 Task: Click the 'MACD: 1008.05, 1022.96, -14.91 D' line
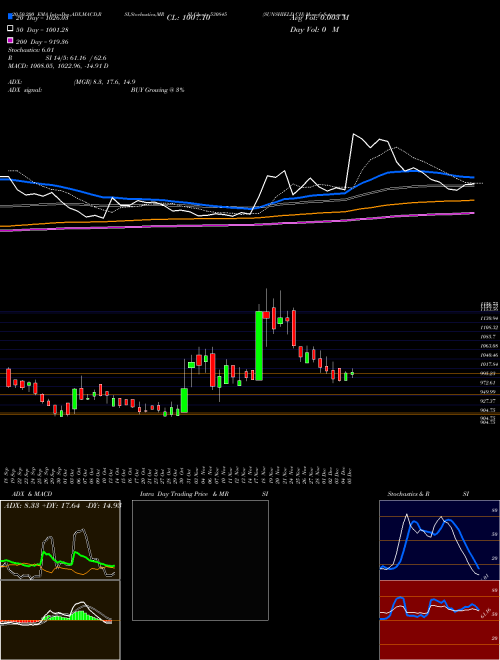[58, 66]
